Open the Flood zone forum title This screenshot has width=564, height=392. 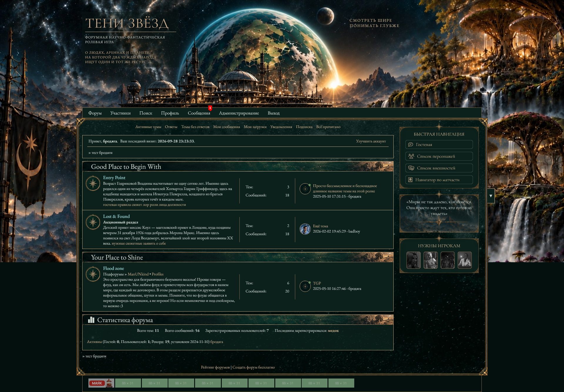coord(113,268)
